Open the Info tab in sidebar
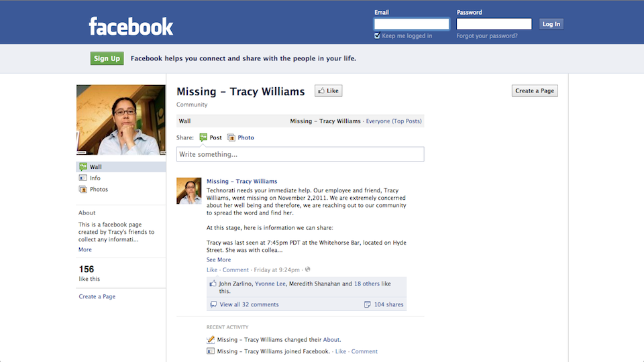The width and height of the screenshot is (644, 362). pyautogui.click(x=95, y=178)
